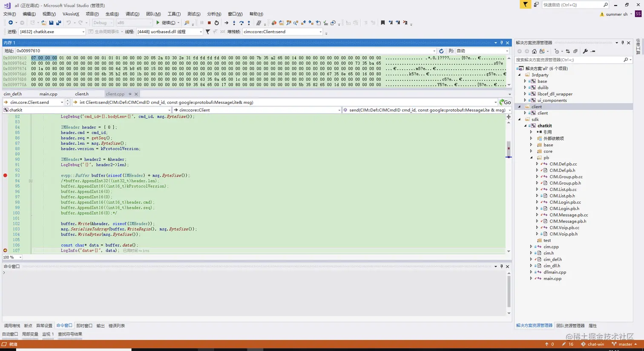The height and width of the screenshot is (351, 644).
Task: Sync Solution Explorer with active document
Action: (568, 51)
